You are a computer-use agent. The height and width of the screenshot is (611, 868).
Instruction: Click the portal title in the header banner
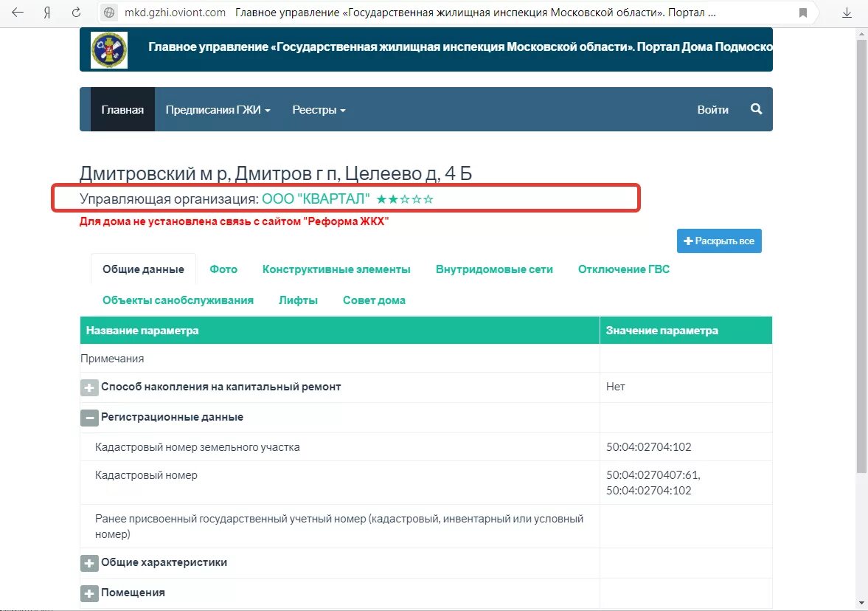pos(460,47)
